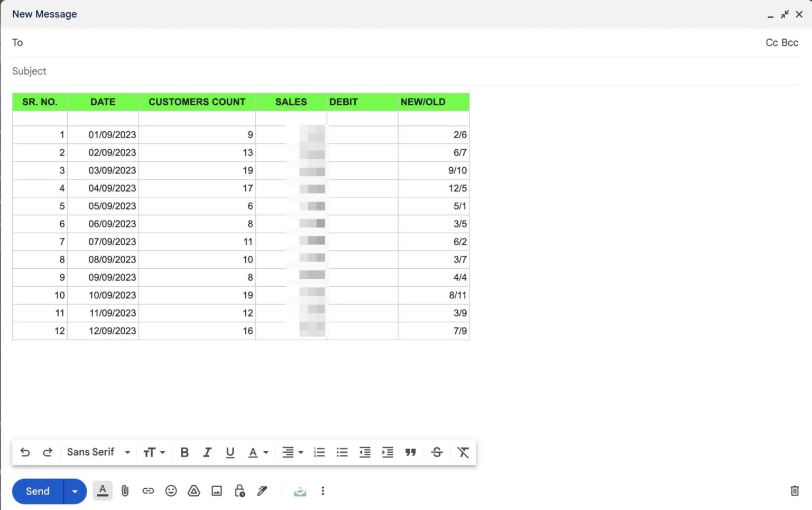The width and height of the screenshot is (812, 510).
Task: Enable confidential mode
Action: click(x=239, y=491)
